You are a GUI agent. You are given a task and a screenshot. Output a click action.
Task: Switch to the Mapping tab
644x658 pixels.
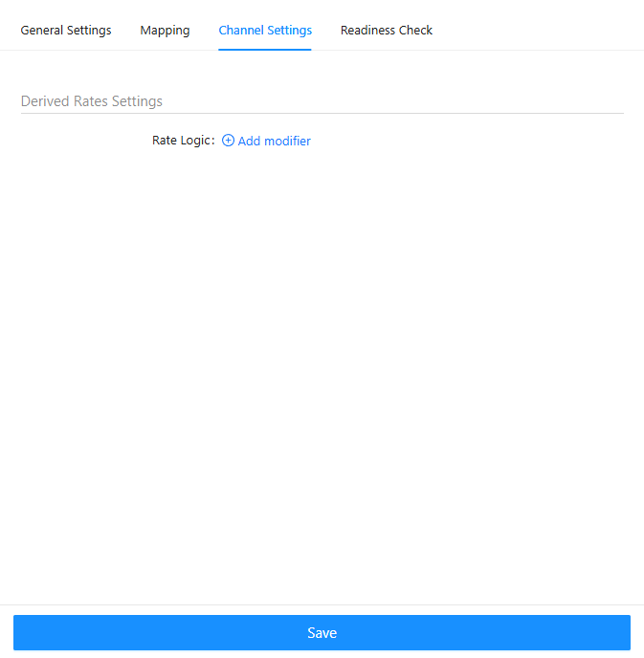coord(165,31)
